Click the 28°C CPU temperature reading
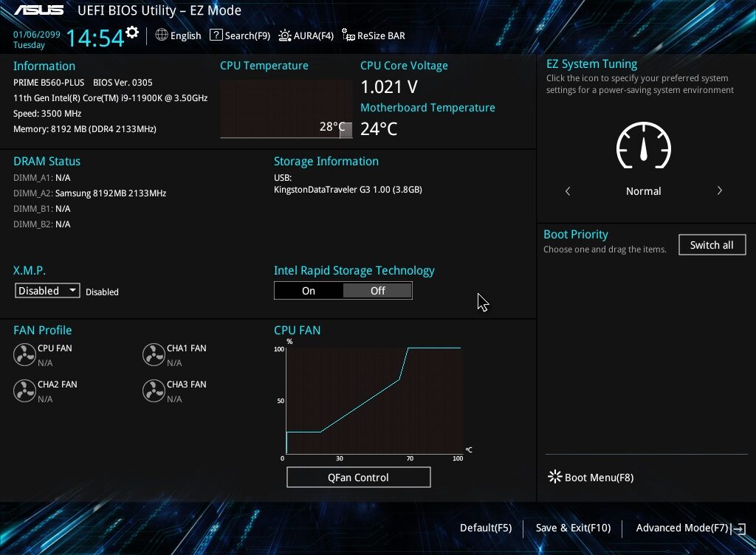 [332, 127]
